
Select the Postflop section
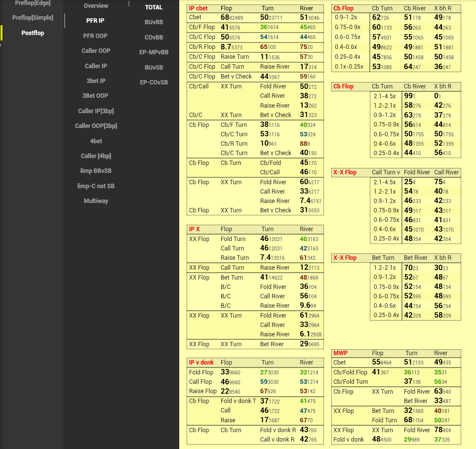[x=33, y=33]
